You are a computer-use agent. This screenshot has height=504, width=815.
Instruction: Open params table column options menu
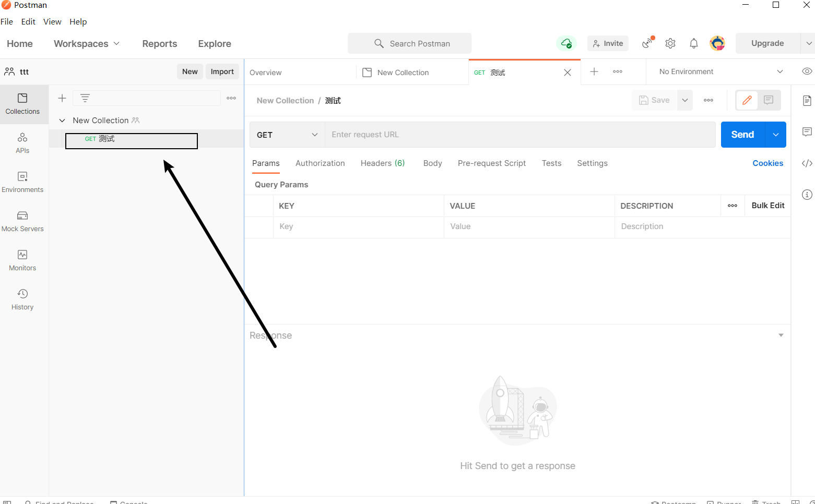click(x=733, y=206)
